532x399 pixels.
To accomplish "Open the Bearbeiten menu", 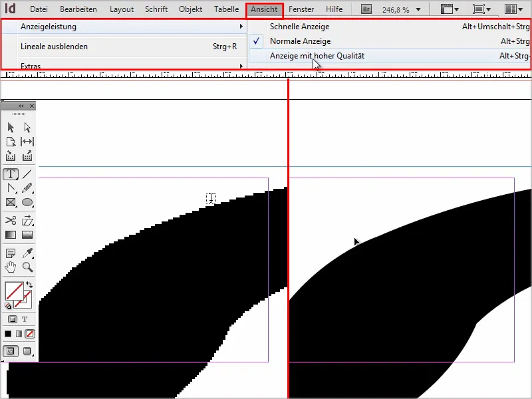I will pos(78,9).
